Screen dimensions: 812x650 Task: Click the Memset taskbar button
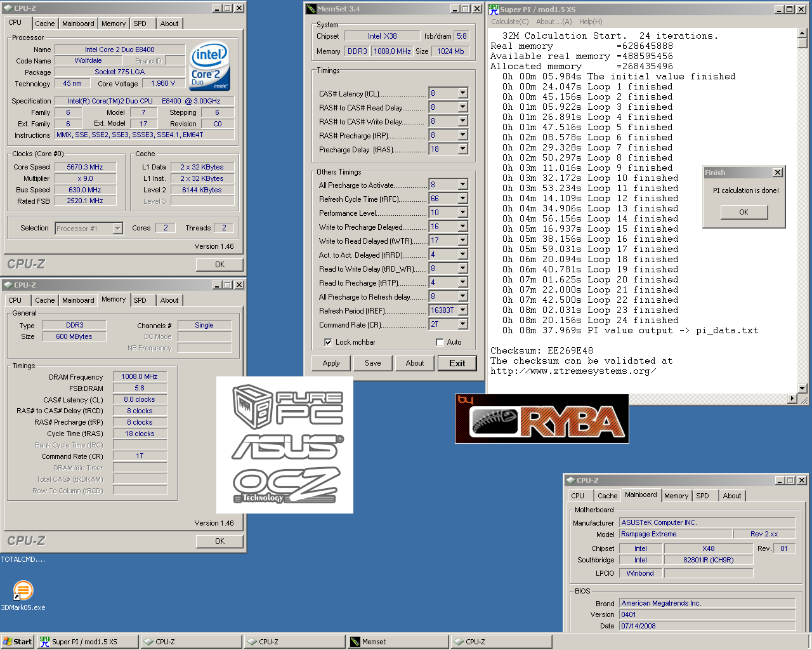398,642
